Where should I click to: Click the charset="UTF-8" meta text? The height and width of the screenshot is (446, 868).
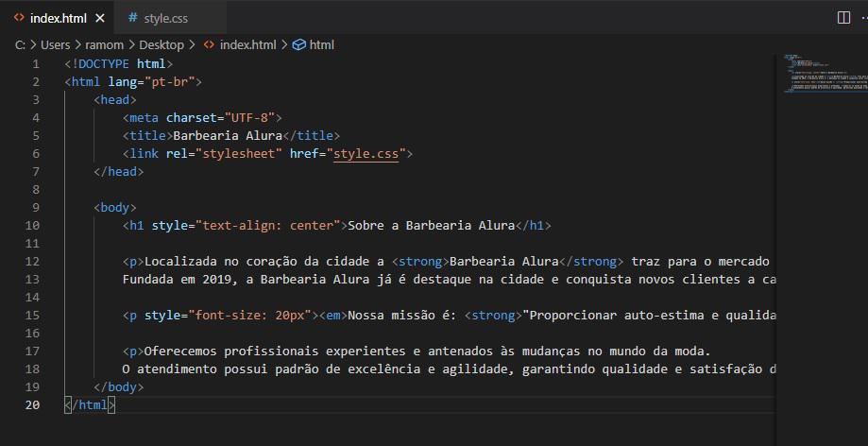220,117
